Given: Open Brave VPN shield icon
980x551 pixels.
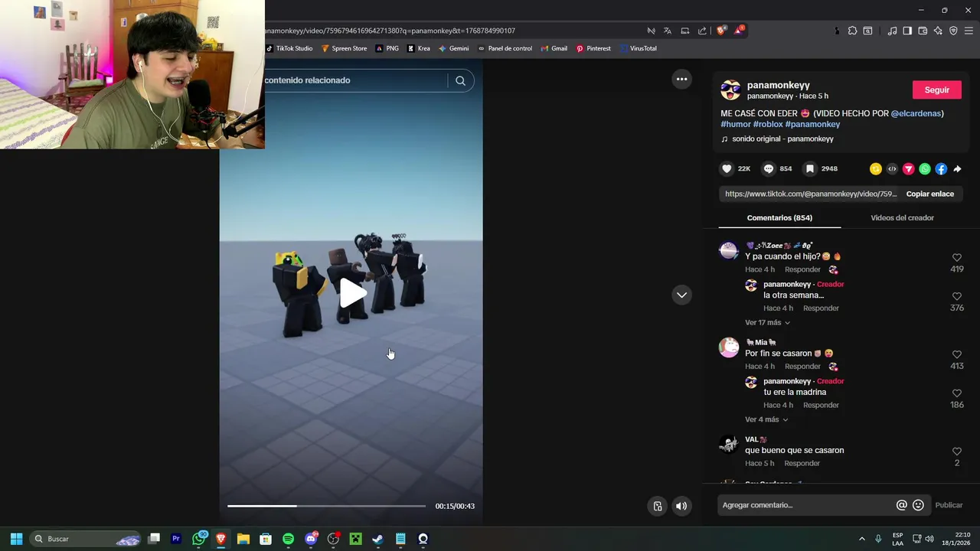Looking at the screenshot, I should pyautogui.click(x=953, y=31).
